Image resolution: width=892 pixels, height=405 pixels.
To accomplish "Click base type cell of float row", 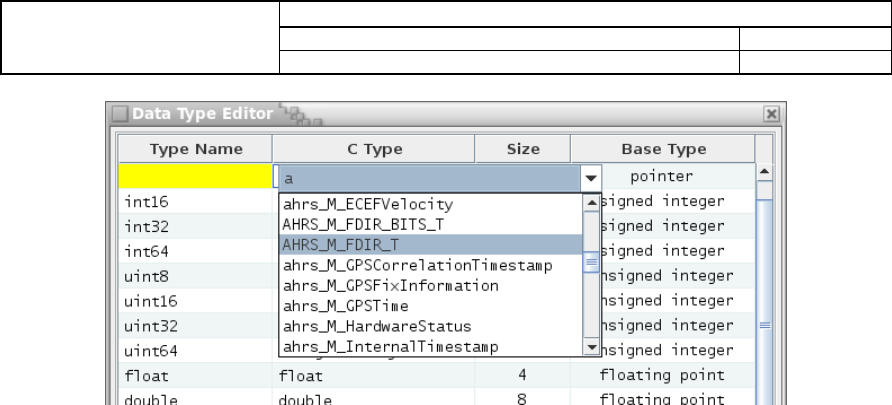I will [663, 375].
